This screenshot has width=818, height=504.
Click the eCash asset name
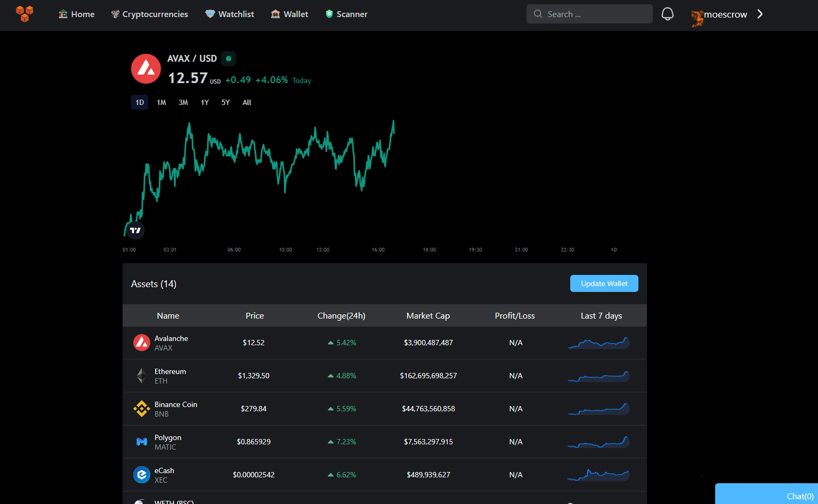click(x=164, y=470)
